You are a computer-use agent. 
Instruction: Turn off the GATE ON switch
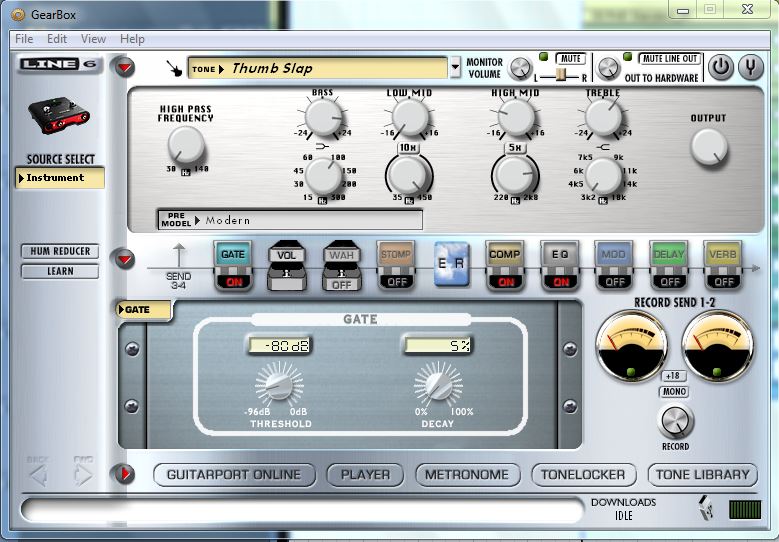coord(234,282)
